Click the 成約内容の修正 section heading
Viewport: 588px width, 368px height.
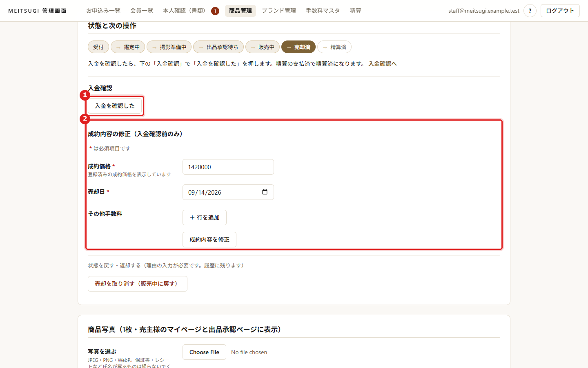pyautogui.click(x=135, y=134)
